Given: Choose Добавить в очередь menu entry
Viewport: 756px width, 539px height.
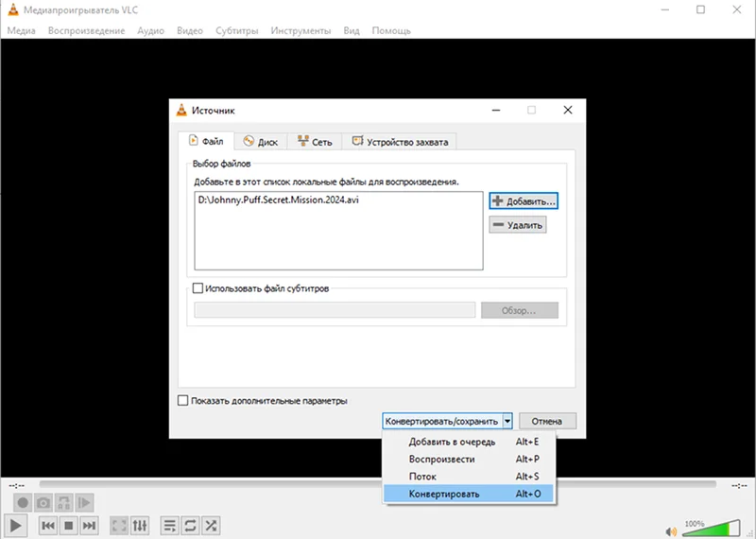Looking at the screenshot, I should [x=469, y=442].
